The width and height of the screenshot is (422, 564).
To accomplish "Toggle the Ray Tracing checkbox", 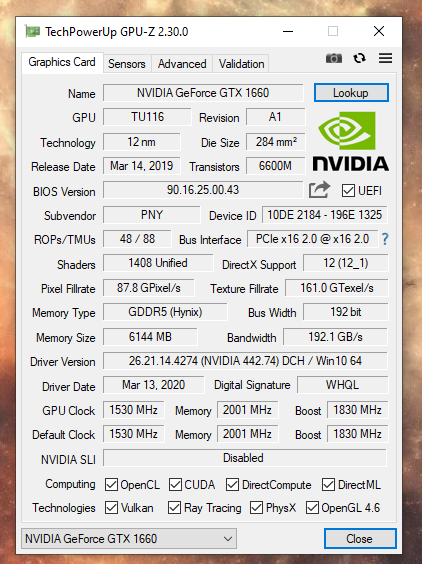I will click(x=174, y=508).
